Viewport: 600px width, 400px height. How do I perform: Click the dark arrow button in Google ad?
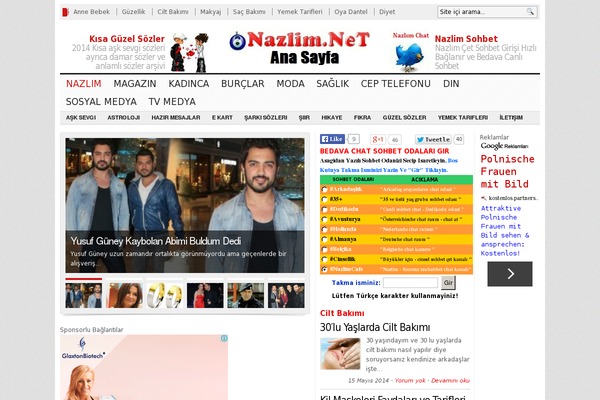click(x=510, y=274)
